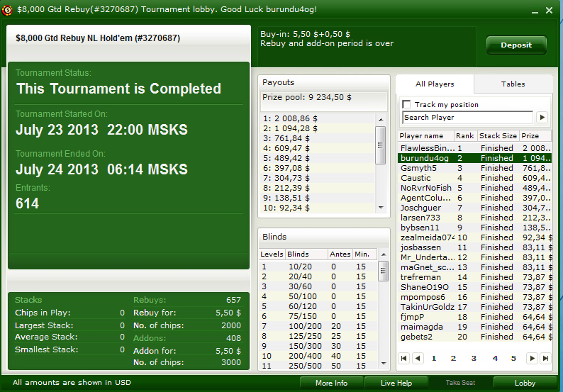563x392 pixels.
Task: Click the Levels column header in Blinds
Action: tap(272, 254)
